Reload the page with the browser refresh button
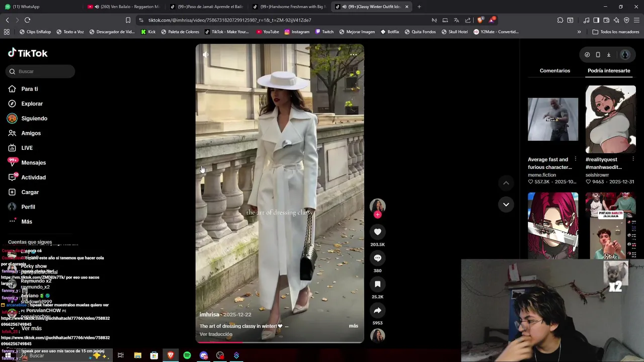Viewport: 644px width, 362px height. click(x=27, y=20)
